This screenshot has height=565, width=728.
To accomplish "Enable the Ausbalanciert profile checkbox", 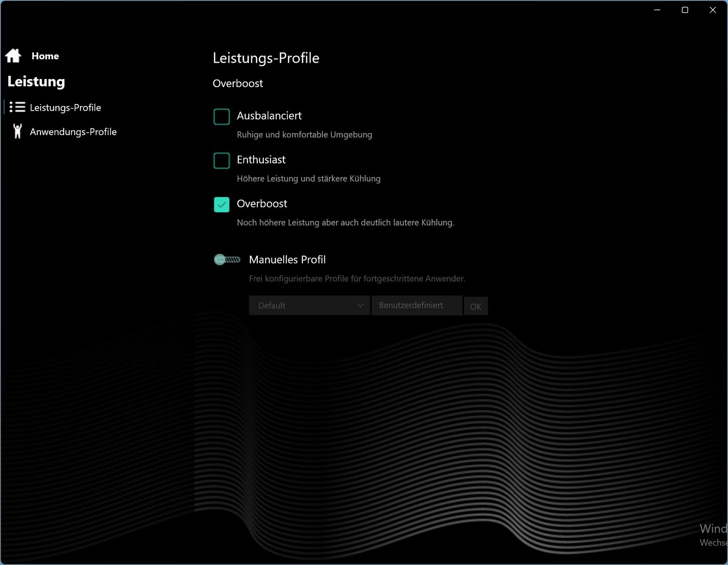I will tap(221, 116).
